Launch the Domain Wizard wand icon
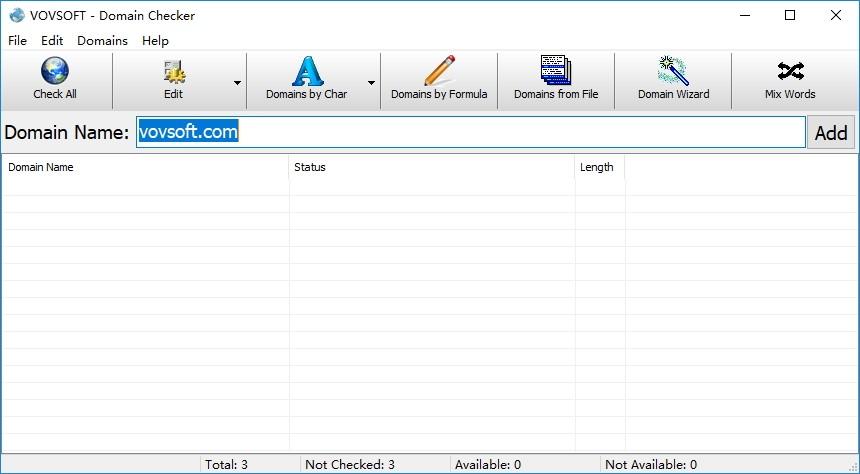 coord(674,70)
